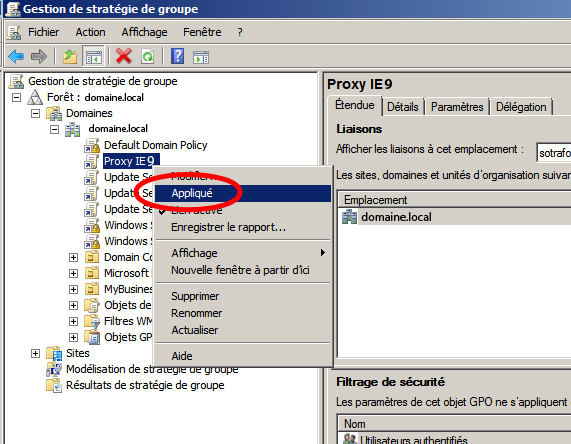Expand the Filtres WMI node

pos(73,322)
